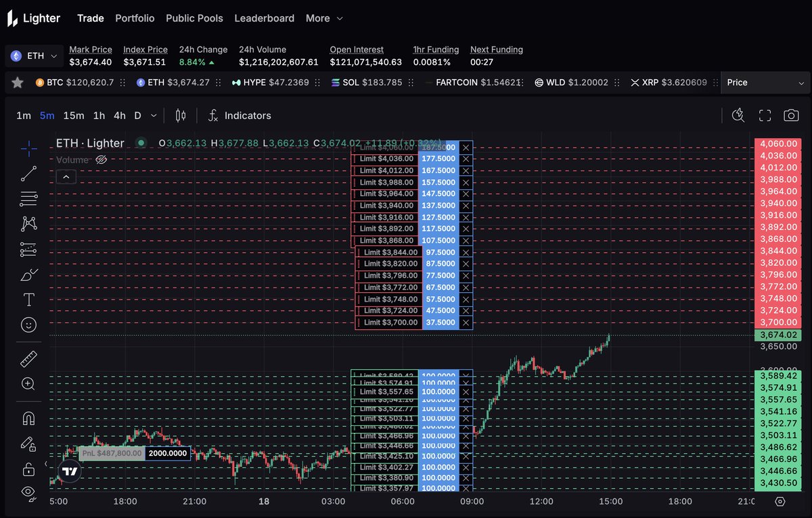The width and height of the screenshot is (812, 518).
Task: Select the 1h timeframe
Action: (x=99, y=116)
